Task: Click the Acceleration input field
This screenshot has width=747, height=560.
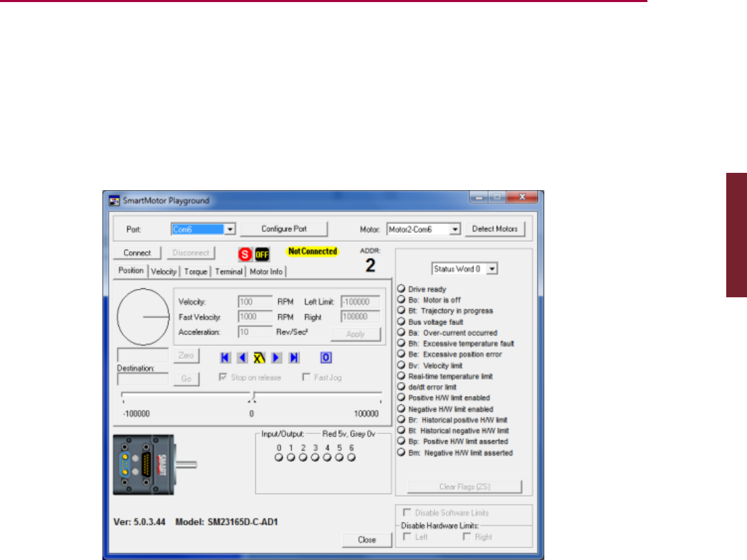Action: coord(255,332)
